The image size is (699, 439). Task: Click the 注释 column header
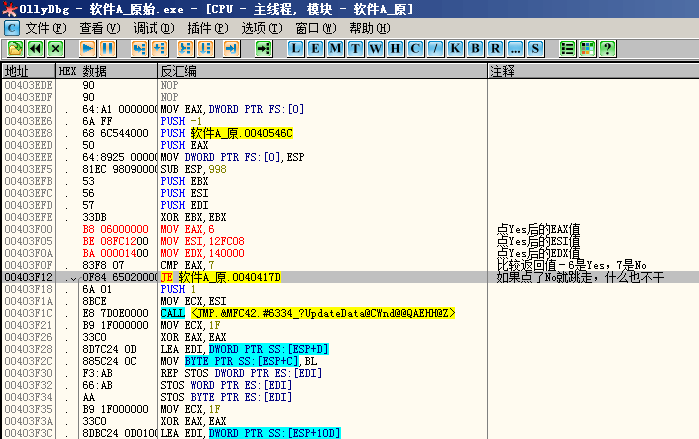tap(593, 71)
